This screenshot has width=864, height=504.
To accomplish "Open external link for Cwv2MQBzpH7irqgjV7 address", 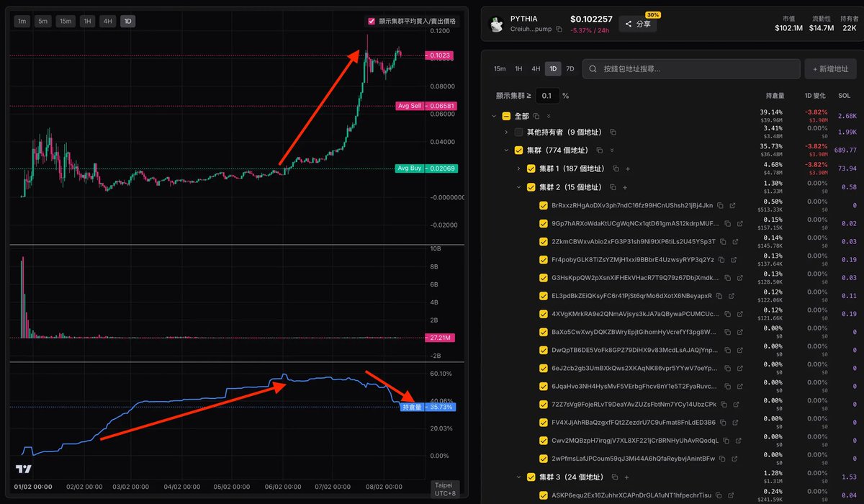I will 740,441.
